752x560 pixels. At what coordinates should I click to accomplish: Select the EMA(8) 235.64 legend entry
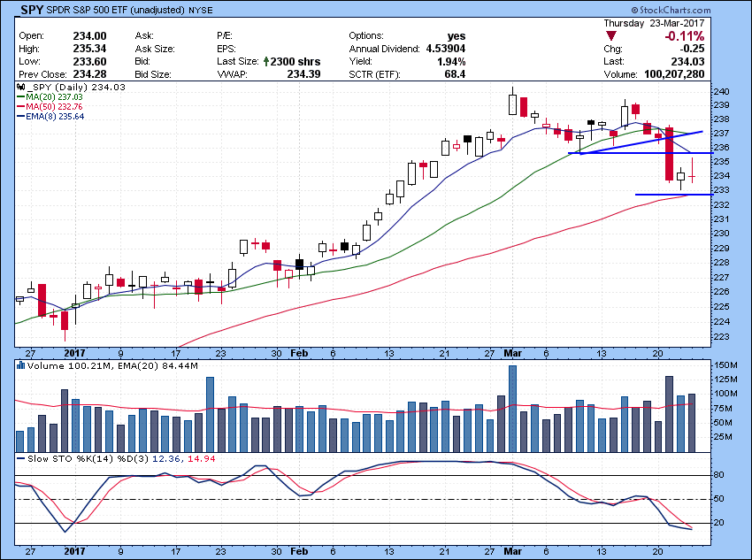50,117
